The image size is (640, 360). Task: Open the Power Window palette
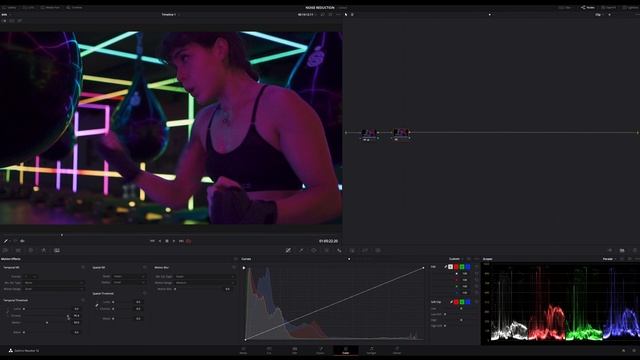pos(314,250)
